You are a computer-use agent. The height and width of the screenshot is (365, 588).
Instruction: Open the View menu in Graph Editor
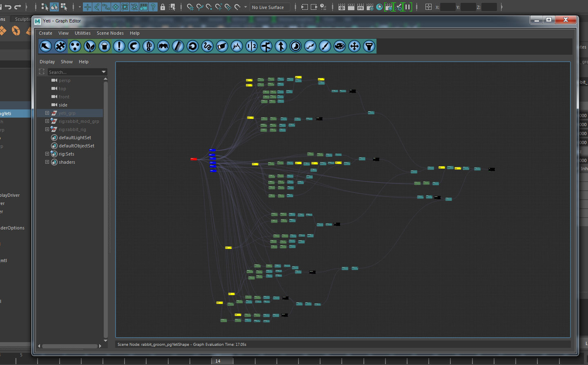pyautogui.click(x=63, y=33)
